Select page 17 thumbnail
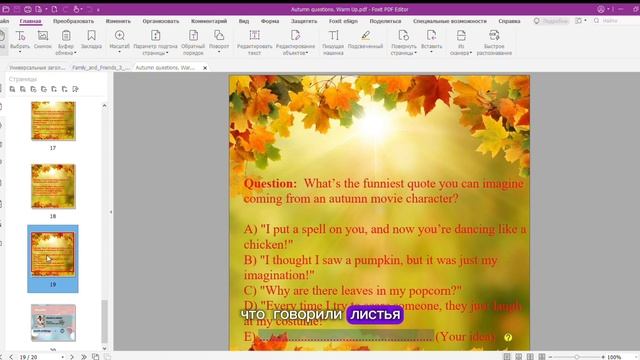The height and width of the screenshot is (360, 640). click(x=53, y=121)
